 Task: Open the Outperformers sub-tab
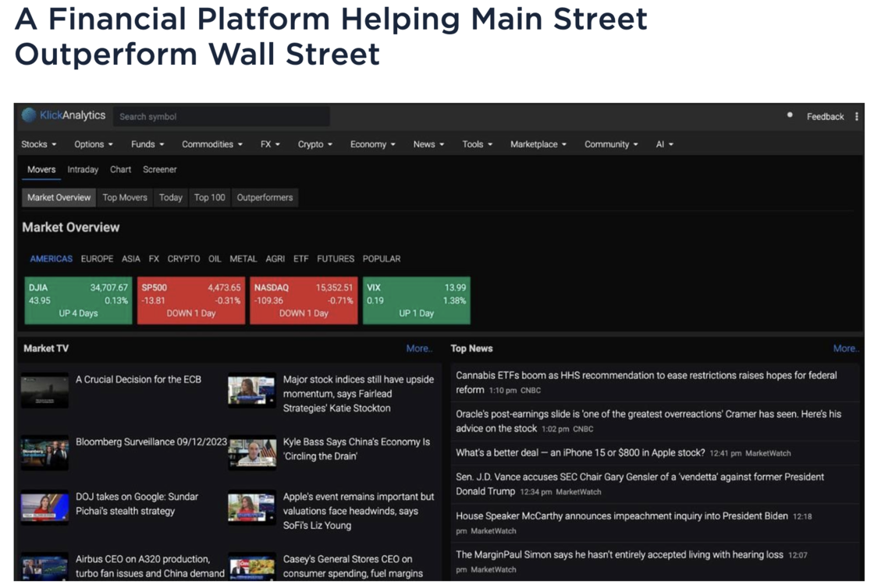(x=265, y=197)
